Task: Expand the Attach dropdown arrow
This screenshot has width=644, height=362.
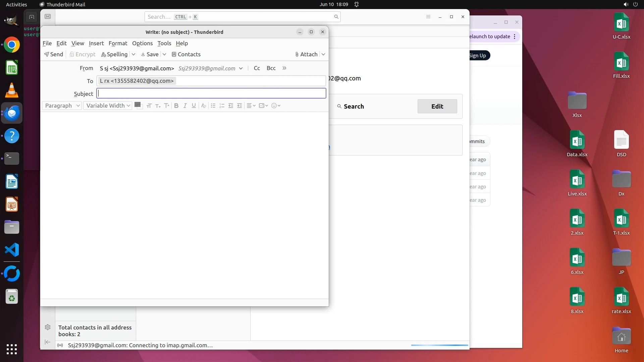Action: 323,54
